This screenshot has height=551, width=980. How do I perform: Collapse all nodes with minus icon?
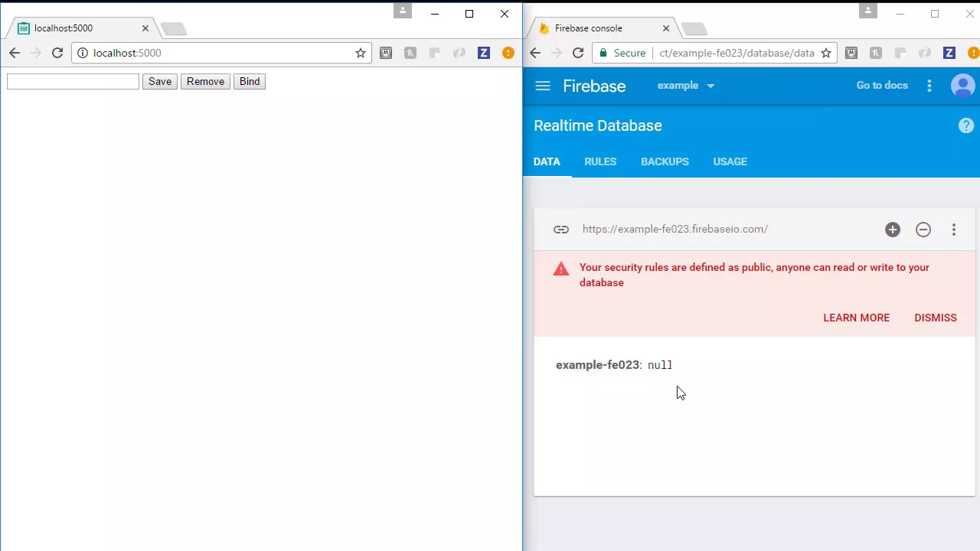pos(923,230)
